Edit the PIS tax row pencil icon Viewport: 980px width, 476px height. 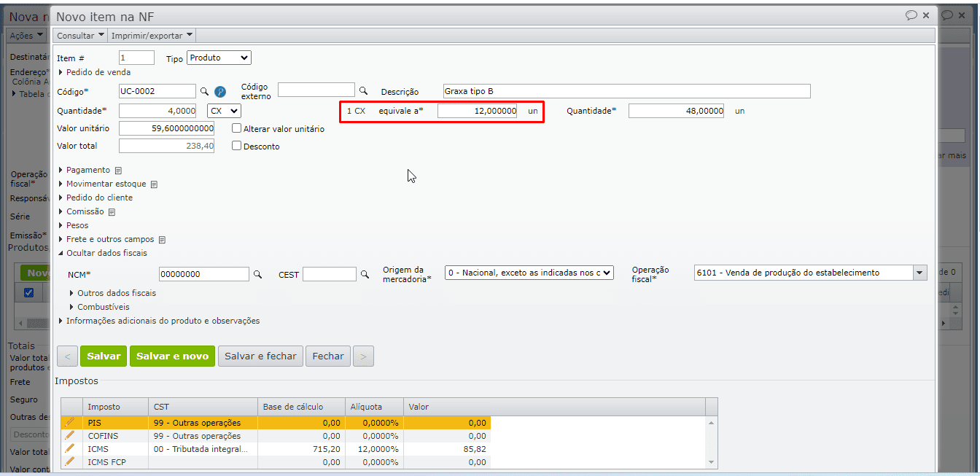point(70,422)
